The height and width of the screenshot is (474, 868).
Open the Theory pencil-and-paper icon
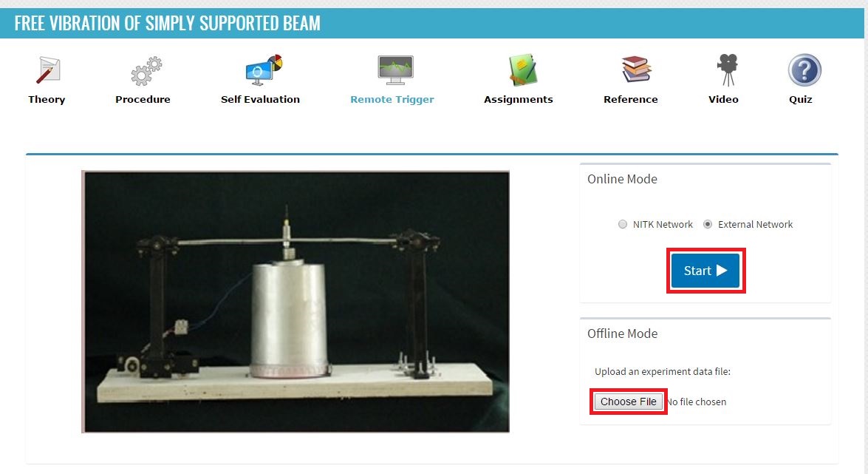click(x=47, y=70)
